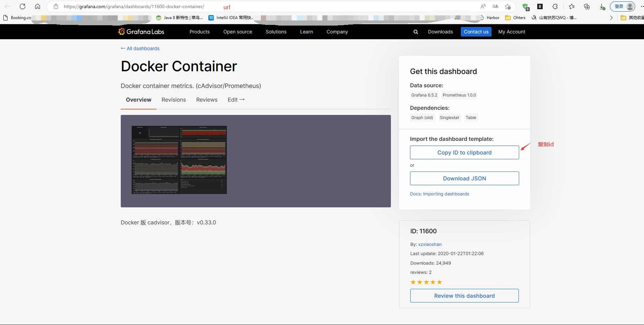Open the Open source menu

[238, 32]
